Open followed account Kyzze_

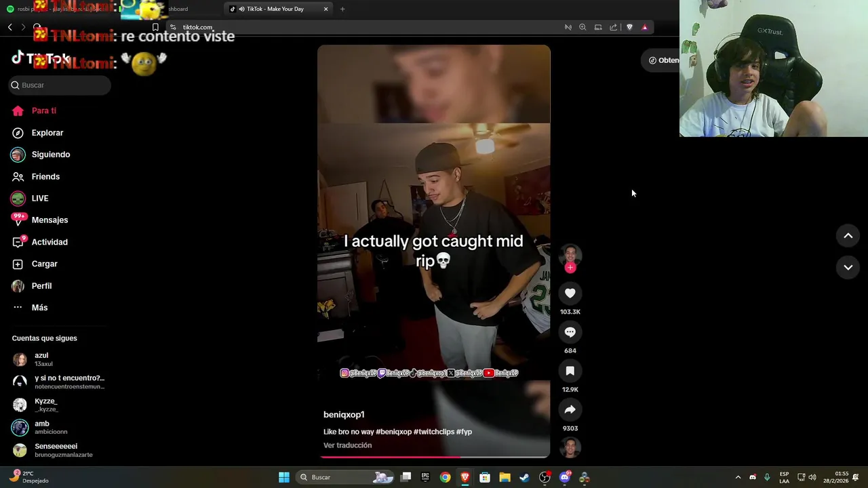[x=58, y=405]
